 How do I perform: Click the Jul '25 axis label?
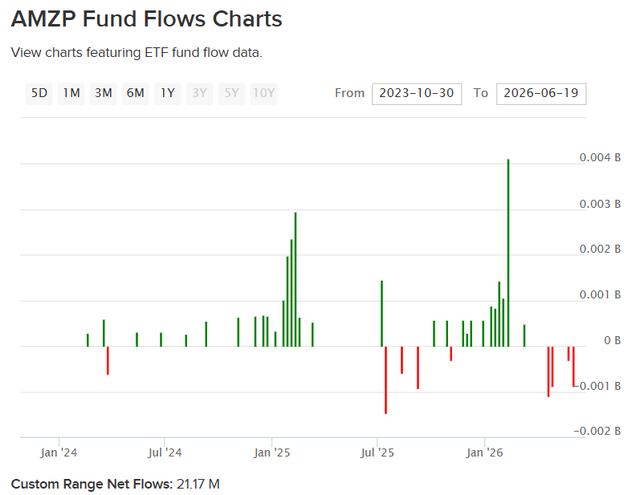point(378,453)
